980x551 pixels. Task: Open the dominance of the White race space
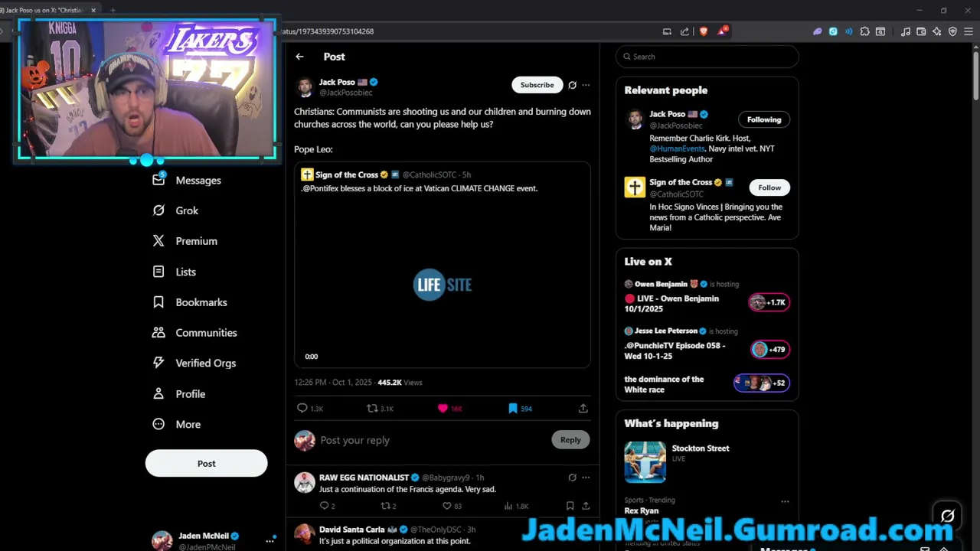pyautogui.click(x=664, y=384)
